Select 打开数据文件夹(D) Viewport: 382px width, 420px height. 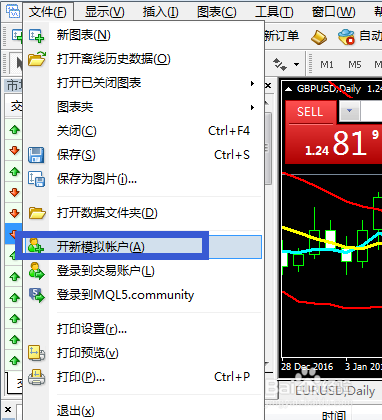[143, 213]
